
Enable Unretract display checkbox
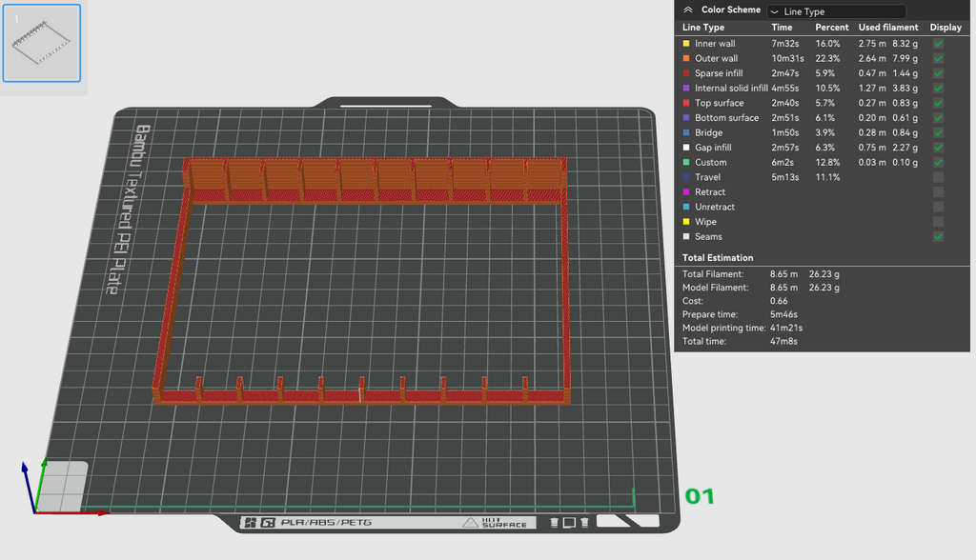click(x=938, y=207)
